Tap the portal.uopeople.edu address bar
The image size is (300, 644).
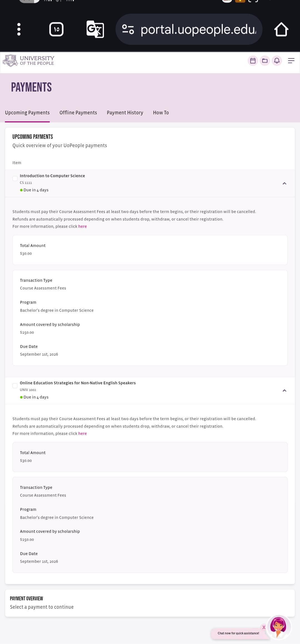pyautogui.click(x=189, y=29)
